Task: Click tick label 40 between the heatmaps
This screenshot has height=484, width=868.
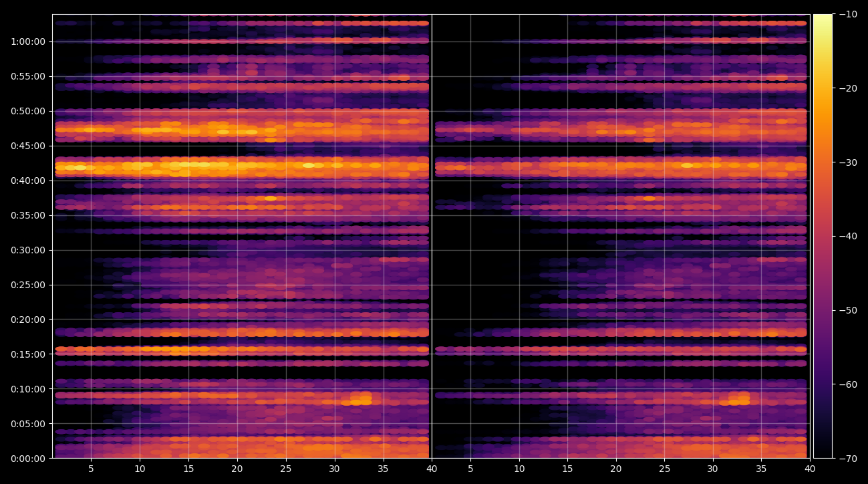Action: tap(432, 469)
